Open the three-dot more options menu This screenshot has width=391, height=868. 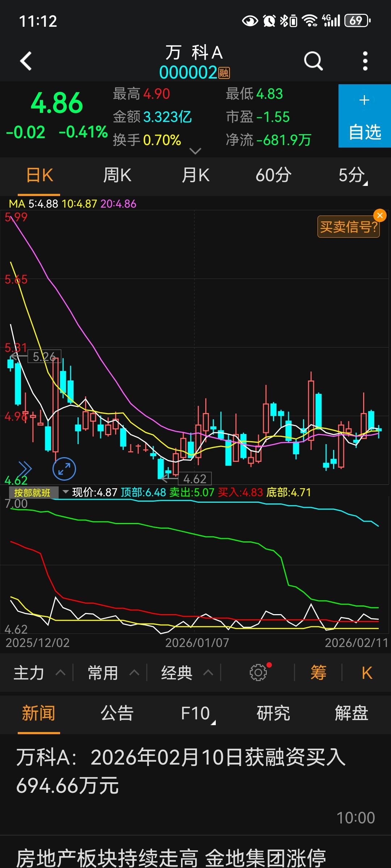(x=365, y=61)
